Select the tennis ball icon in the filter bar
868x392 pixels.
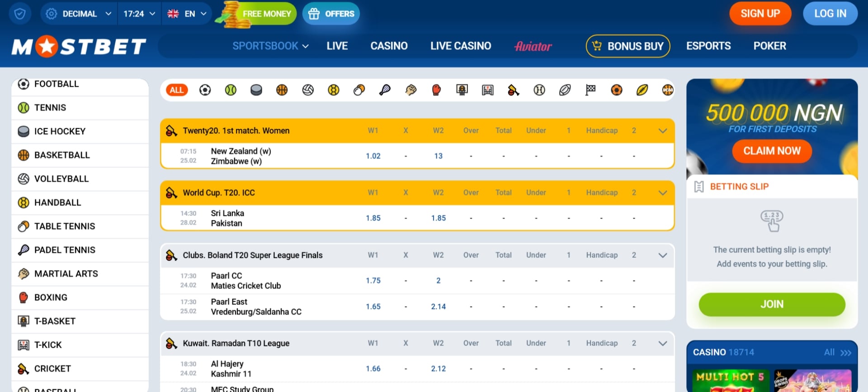231,90
